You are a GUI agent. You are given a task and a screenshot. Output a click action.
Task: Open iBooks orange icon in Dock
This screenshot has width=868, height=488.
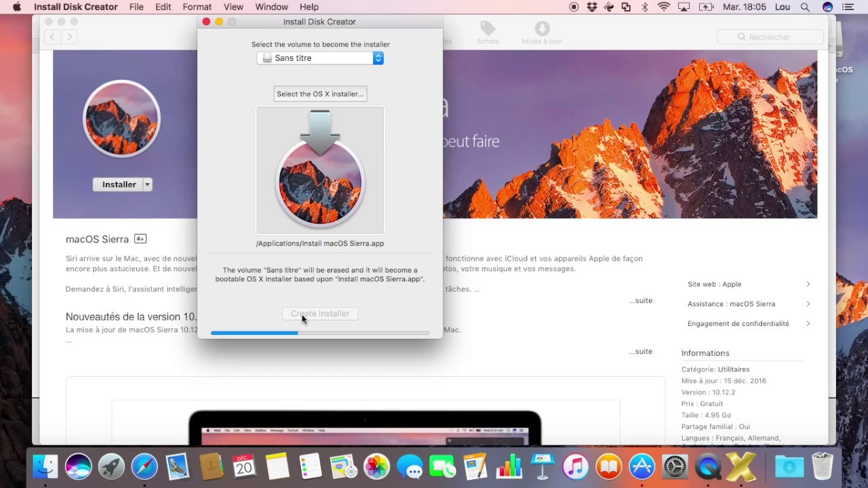tap(608, 466)
